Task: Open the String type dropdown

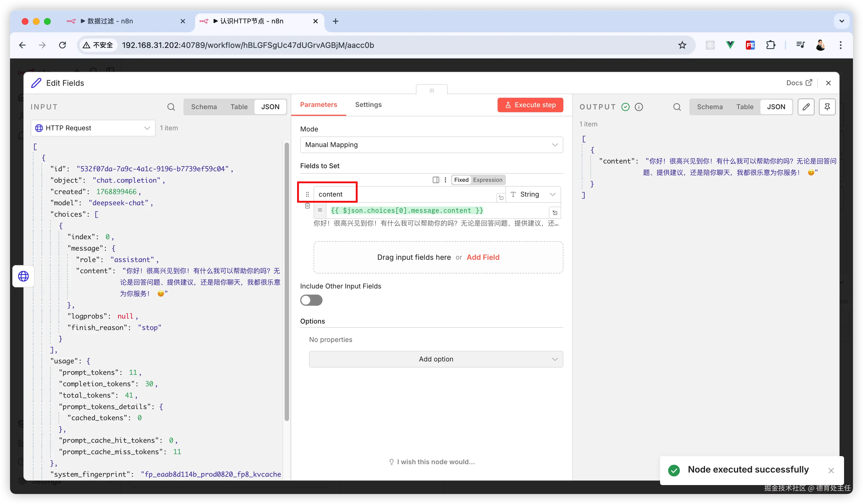Action: coord(533,194)
